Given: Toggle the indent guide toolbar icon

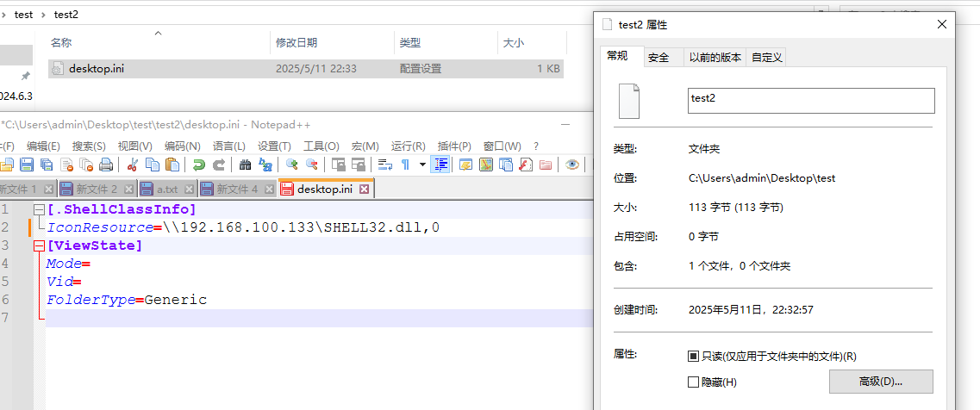Looking at the screenshot, I should tap(440, 165).
